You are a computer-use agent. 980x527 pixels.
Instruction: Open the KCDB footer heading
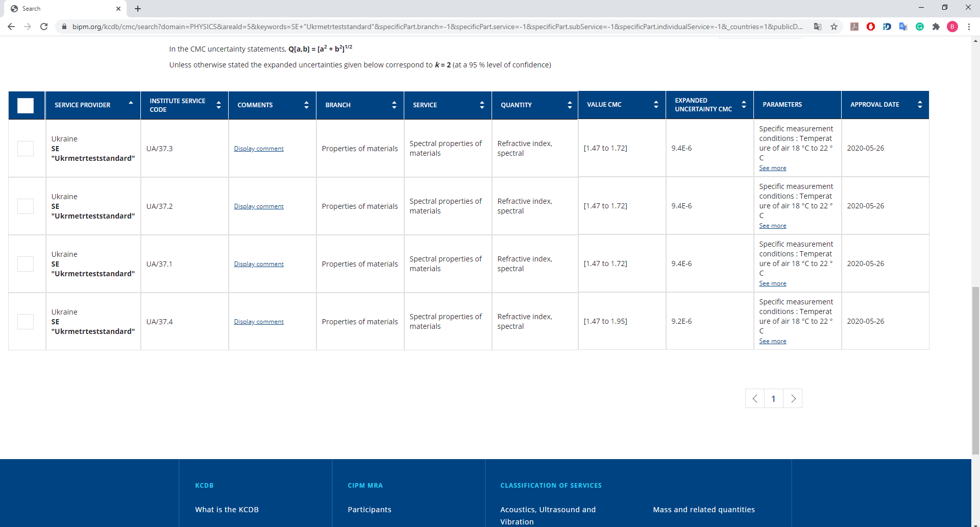204,486
